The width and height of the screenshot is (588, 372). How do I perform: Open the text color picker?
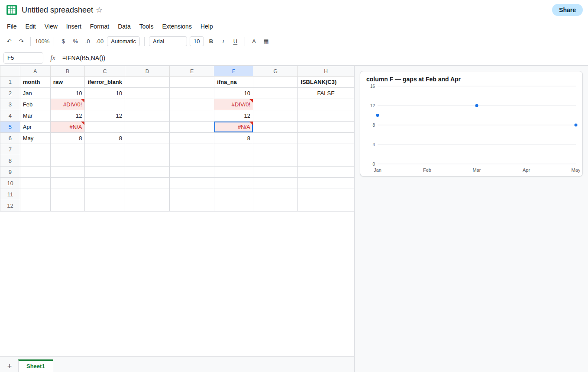point(254,42)
